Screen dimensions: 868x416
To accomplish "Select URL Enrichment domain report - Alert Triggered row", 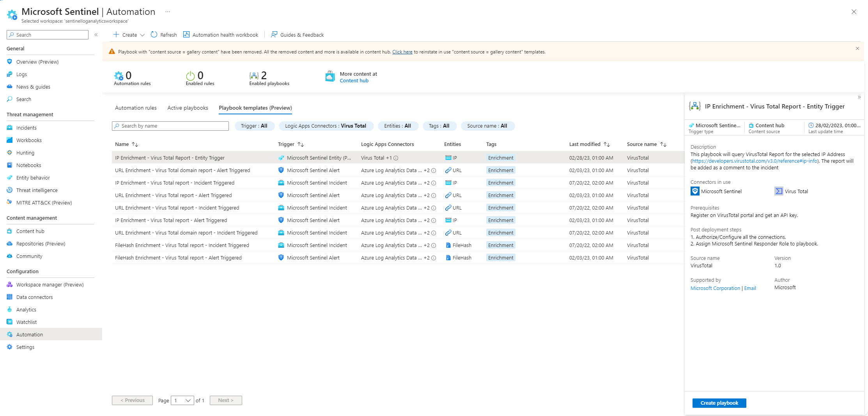I will click(x=398, y=170).
